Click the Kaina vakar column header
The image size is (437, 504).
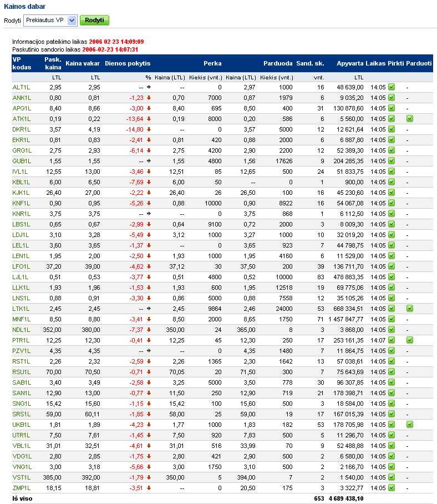(x=83, y=63)
